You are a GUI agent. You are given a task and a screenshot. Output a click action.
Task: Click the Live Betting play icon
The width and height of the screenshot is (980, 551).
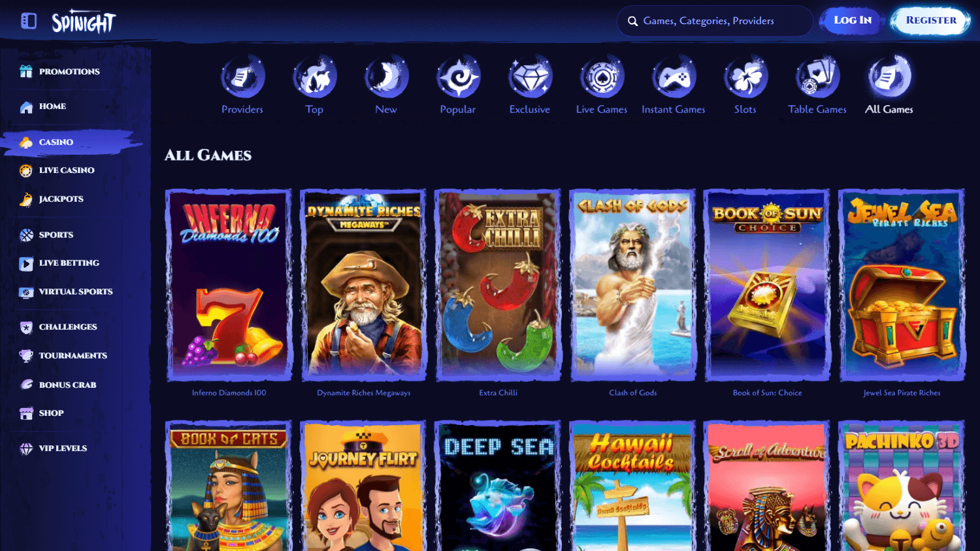point(26,263)
